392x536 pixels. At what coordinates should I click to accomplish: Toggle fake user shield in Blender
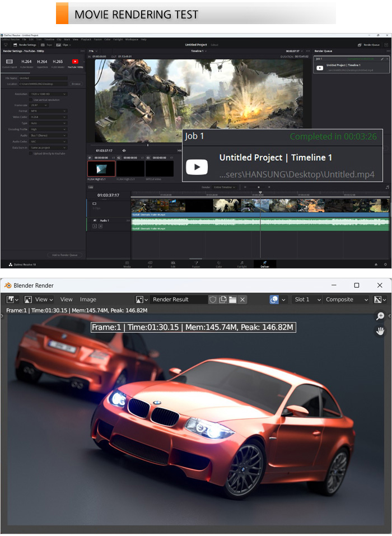tap(213, 300)
